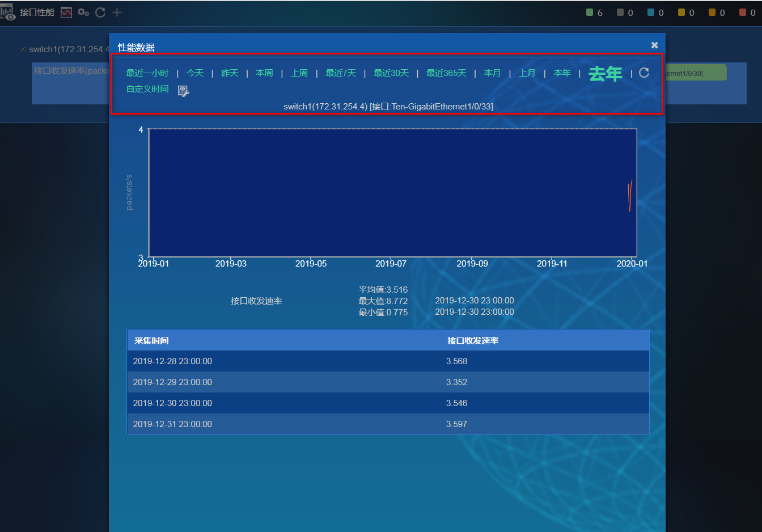Click the switch1 Ten-GigabitEthernet1/0/33 caption

[388, 107]
